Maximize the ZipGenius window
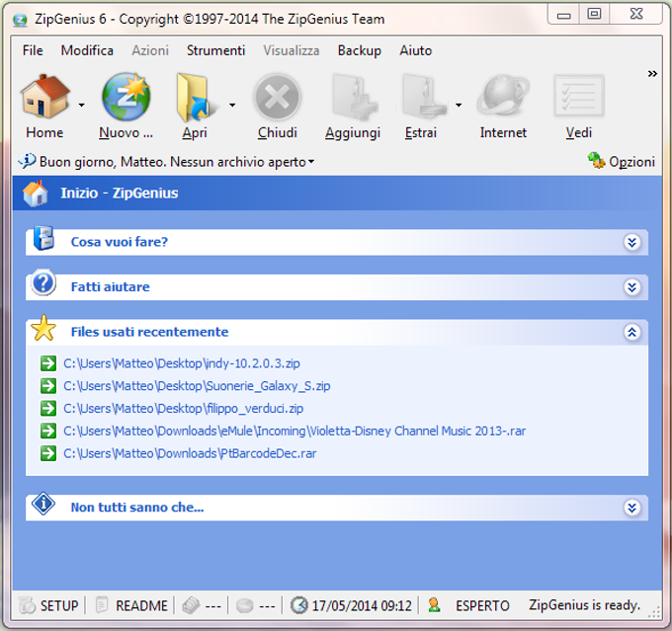Image resolution: width=672 pixels, height=631 pixels. click(594, 14)
